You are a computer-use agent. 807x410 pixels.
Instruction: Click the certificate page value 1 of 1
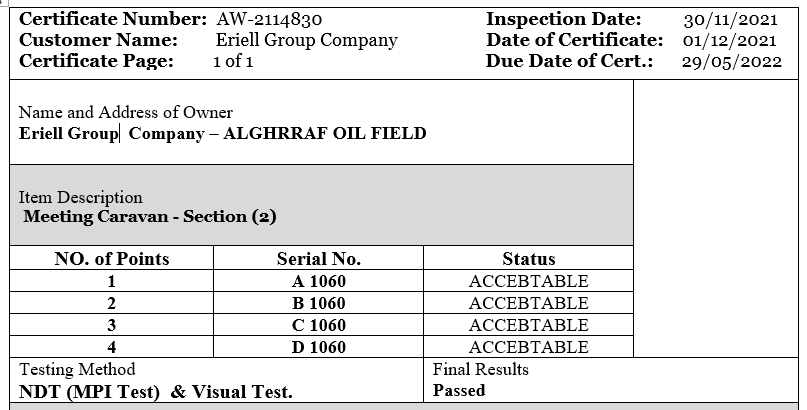tap(233, 61)
